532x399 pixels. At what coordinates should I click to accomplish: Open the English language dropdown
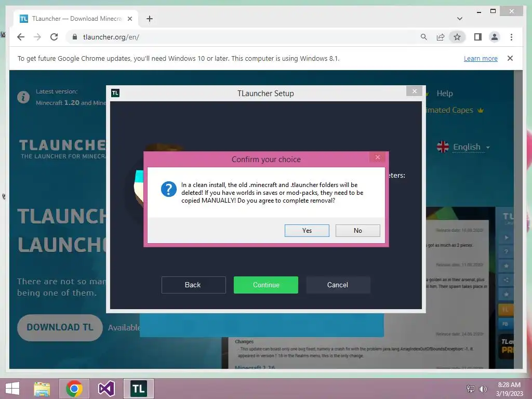[471, 147]
